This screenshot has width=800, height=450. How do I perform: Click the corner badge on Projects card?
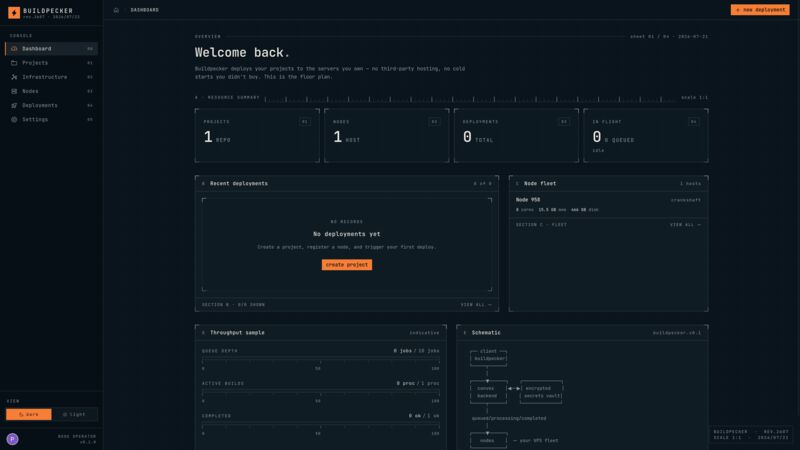point(305,122)
